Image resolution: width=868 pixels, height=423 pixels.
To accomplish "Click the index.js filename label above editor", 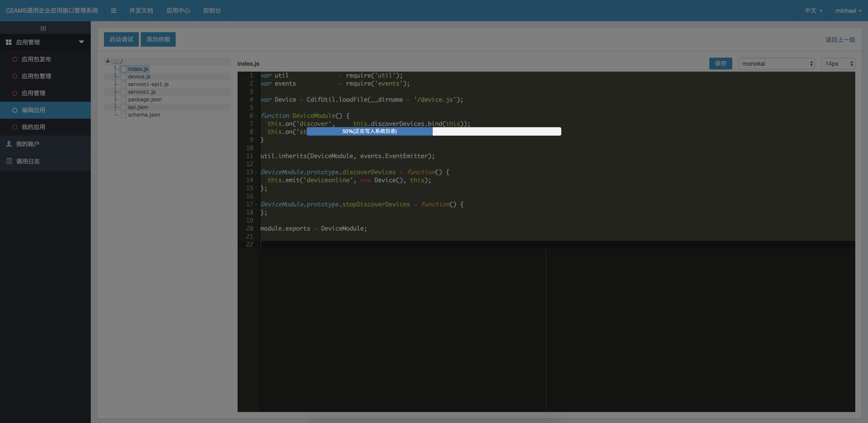I will click(248, 64).
